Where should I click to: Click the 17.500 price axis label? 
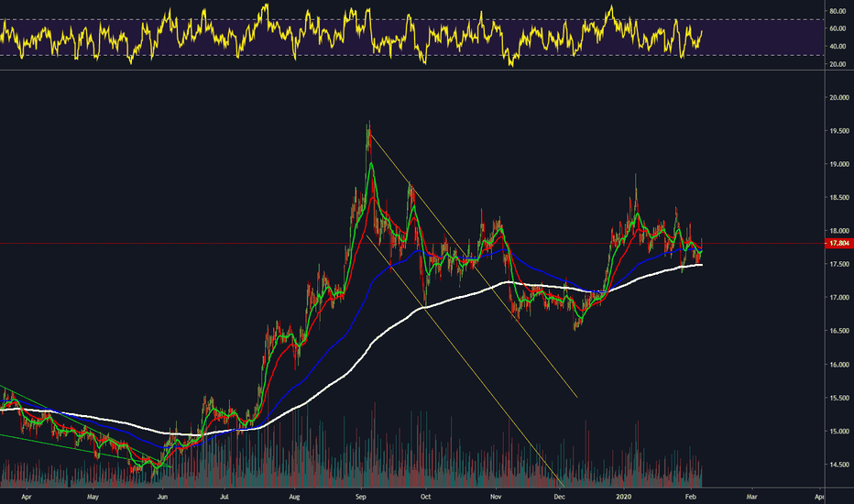coord(839,264)
